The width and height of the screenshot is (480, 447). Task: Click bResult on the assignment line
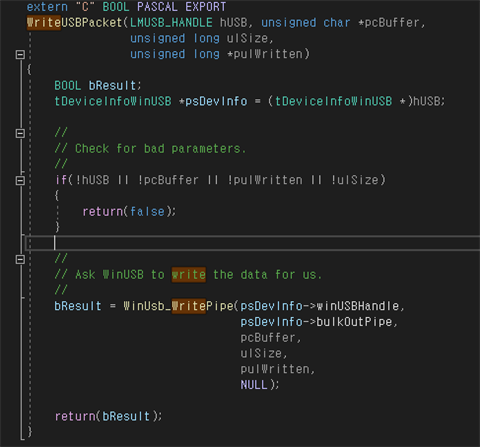pyautogui.click(x=78, y=306)
